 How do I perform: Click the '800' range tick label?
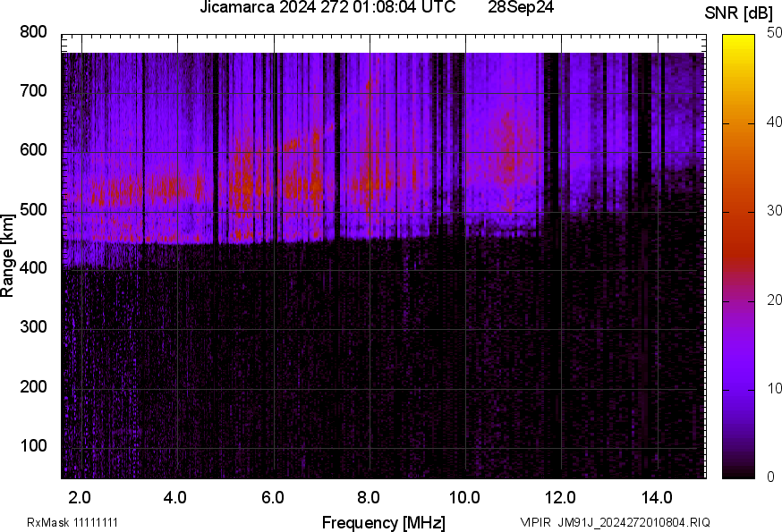tap(33, 32)
